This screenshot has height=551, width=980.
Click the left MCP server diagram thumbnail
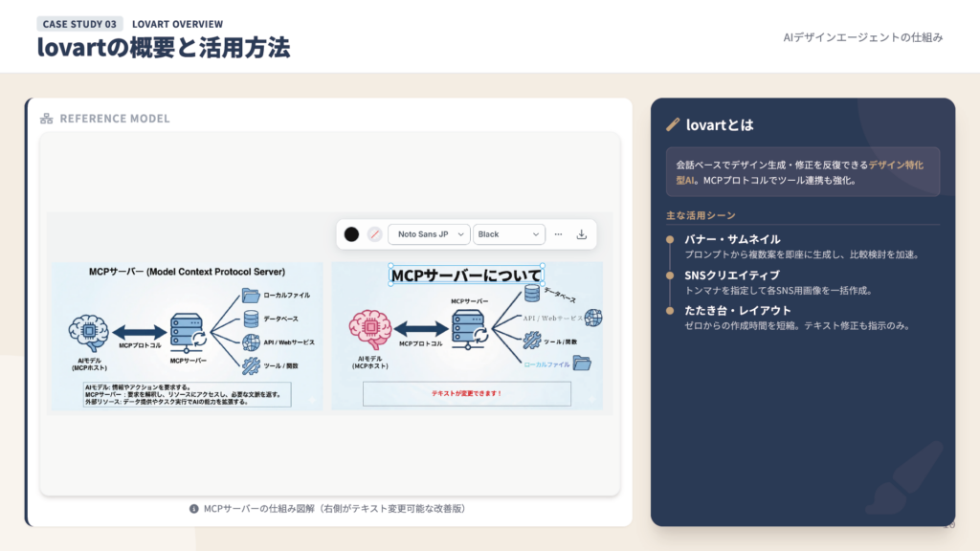[x=187, y=336]
